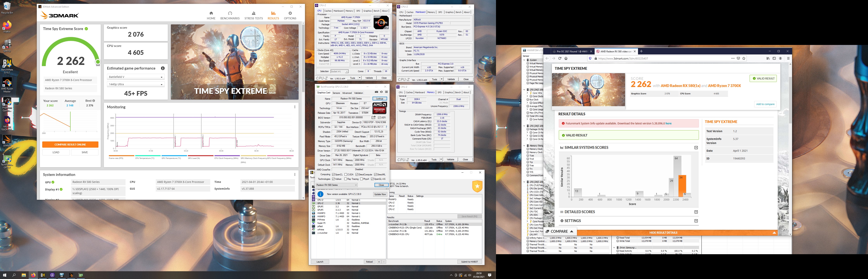Open new tab in Firefox

(641, 51)
